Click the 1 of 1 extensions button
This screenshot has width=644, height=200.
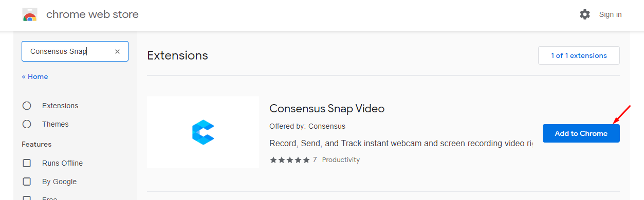click(579, 55)
